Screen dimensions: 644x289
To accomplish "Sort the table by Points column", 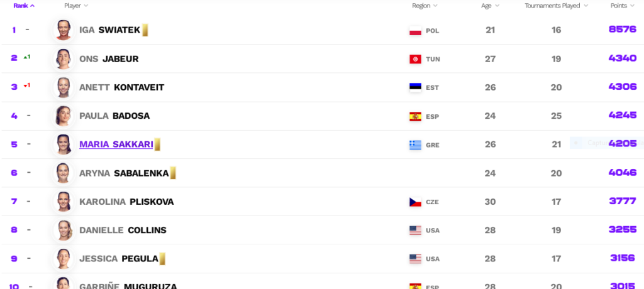I will 623,6.
